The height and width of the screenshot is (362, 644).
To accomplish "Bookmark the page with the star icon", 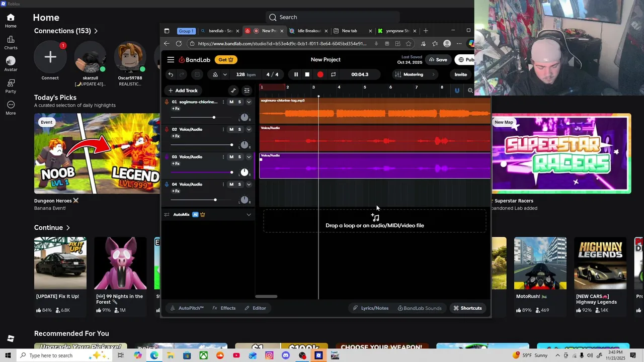I will pyautogui.click(x=409, y=44).
